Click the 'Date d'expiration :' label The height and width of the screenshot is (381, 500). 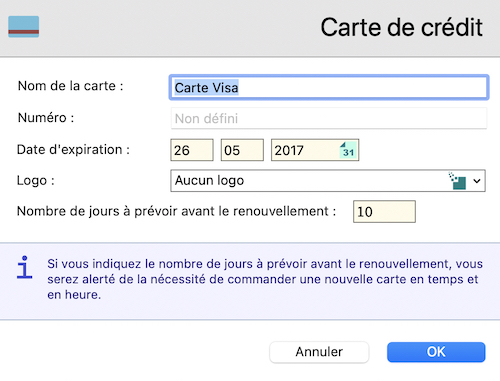(73, 150)
